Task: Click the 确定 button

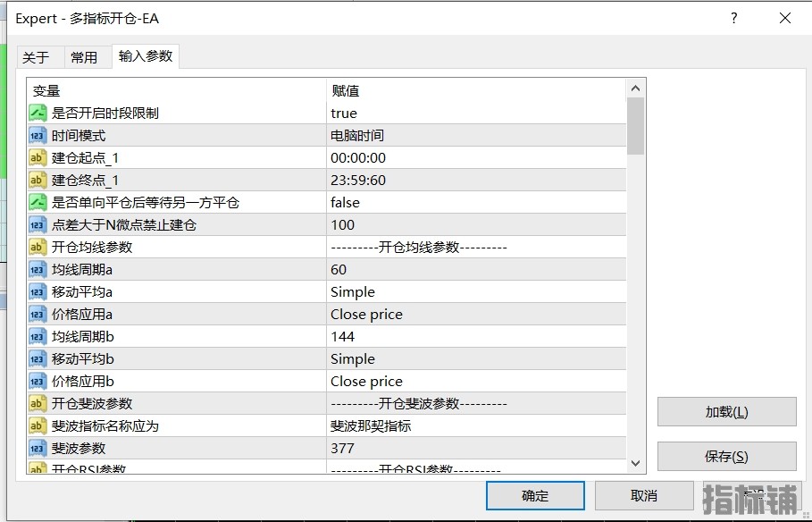Action: 535,496
